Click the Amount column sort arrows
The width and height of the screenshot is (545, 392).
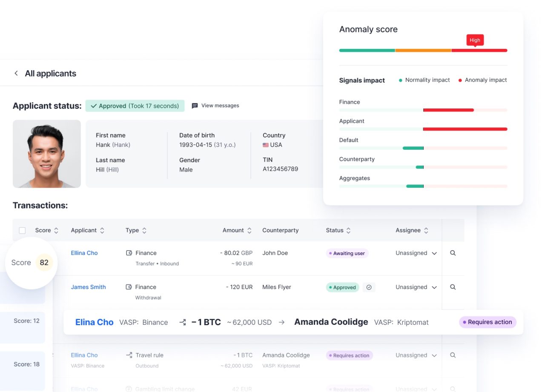(249, 230)
